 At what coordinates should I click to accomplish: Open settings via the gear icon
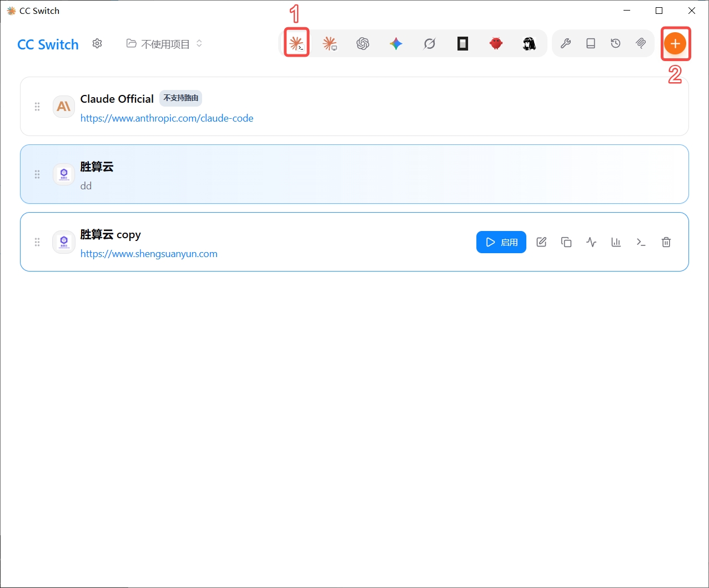(97, 43)
